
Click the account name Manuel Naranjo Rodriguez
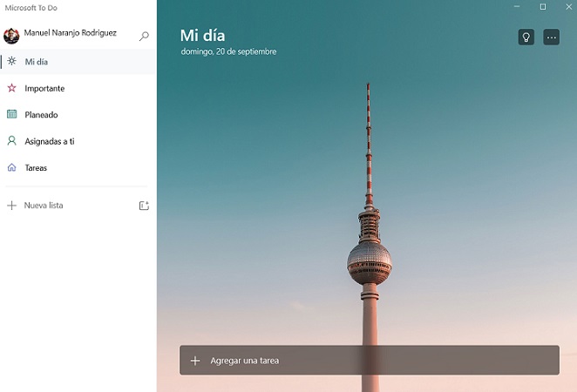70,33
